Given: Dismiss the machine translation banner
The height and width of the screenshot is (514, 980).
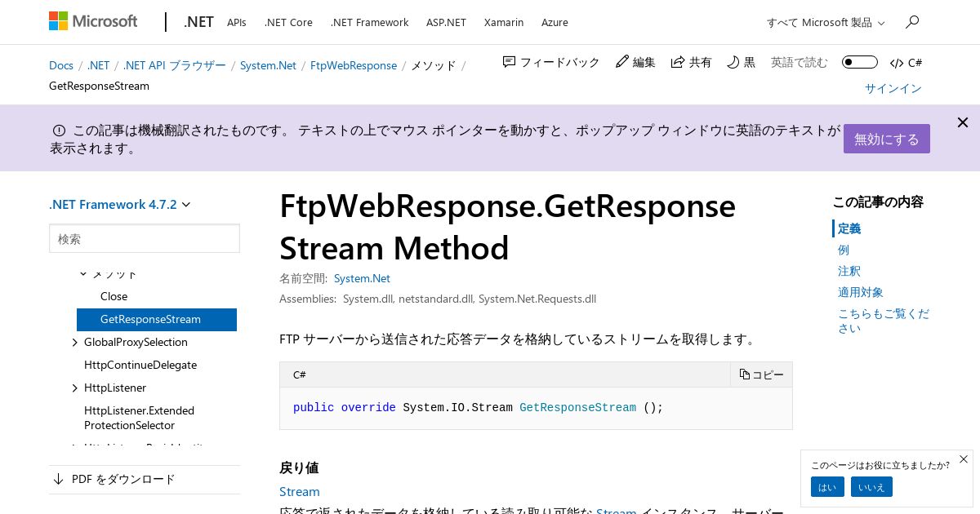Looking at the screenshot, I should click(x=963, y=122).
